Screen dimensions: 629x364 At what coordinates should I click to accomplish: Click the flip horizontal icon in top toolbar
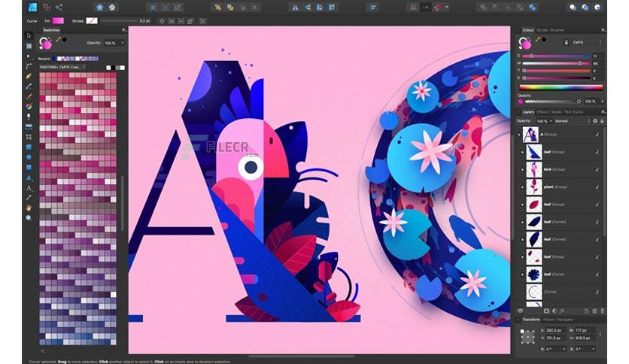click(295, 8)
